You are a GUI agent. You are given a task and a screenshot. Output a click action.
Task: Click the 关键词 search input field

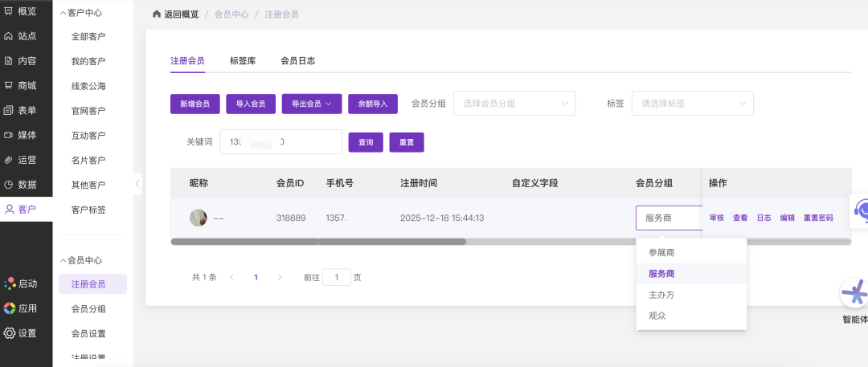281,142
